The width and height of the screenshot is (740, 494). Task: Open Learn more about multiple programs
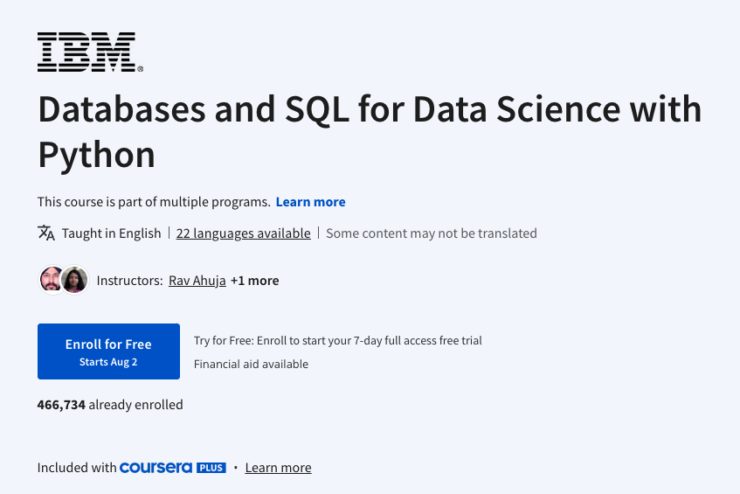(x=310, y=201)
